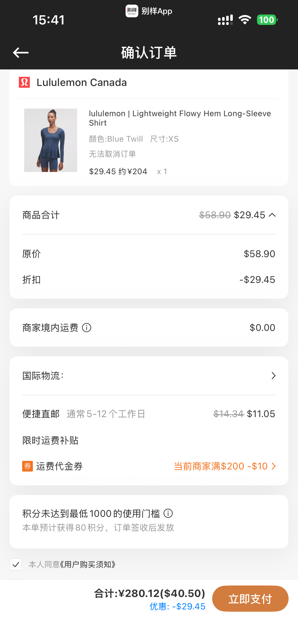Select the 便捷直邮 shipping method row
The image size is (298, 644).
[149, 414]
